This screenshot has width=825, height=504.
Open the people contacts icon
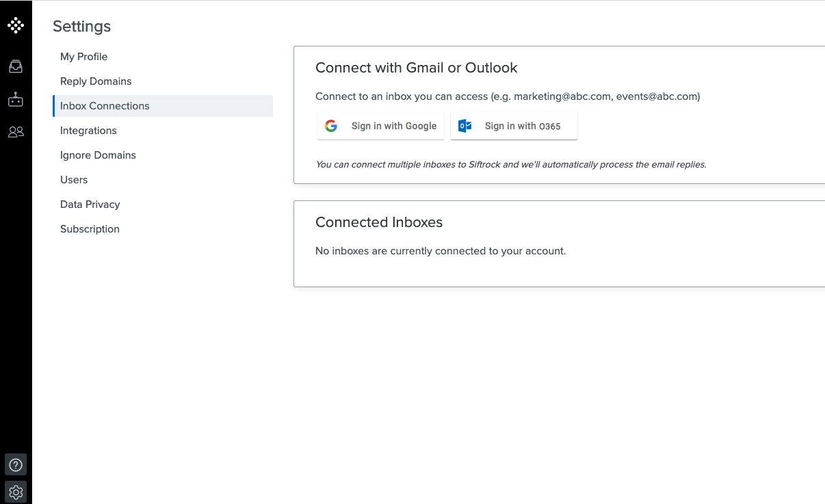[16, 132]
